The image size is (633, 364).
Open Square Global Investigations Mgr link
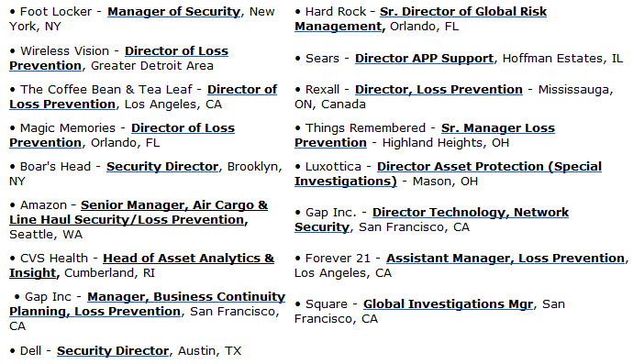click(x=448, y=304)
